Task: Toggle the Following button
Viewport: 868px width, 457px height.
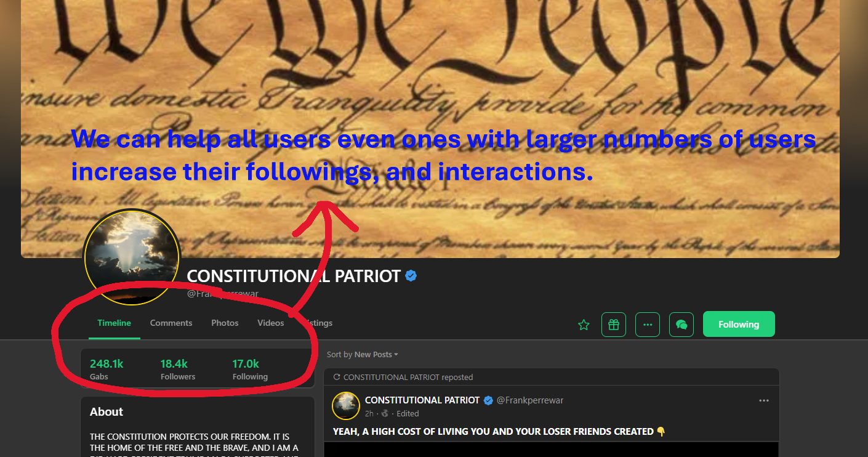Action: tap(739, 325)
